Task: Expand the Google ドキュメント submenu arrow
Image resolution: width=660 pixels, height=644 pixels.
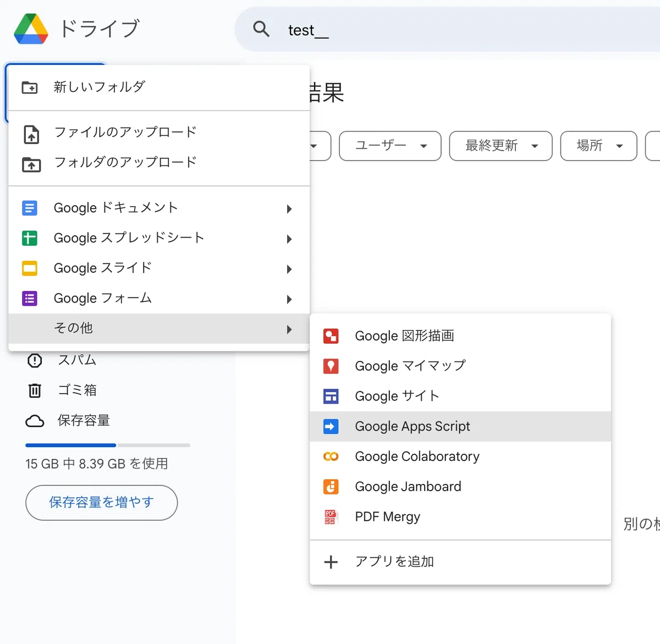Action: (289, 209)
